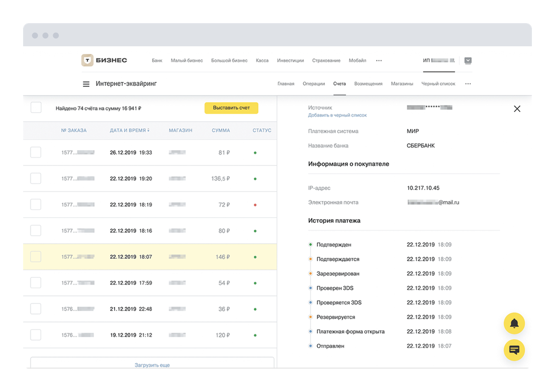
Task: Close the payment details panel
Action: [x=517, y=109]
